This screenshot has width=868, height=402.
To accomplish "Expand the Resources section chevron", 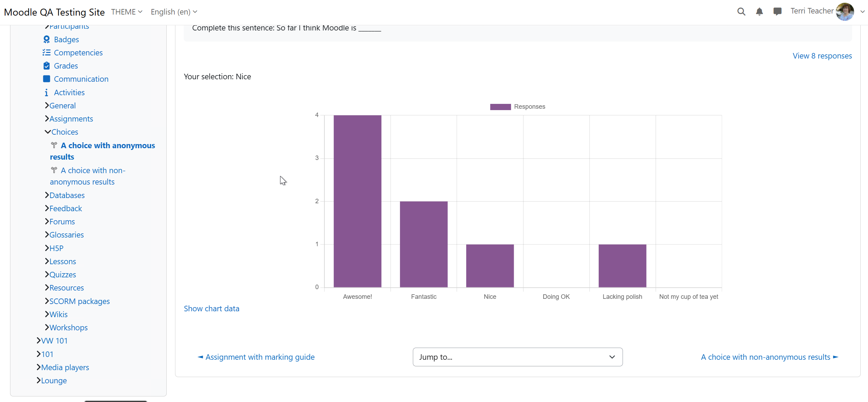I will 47,287.
